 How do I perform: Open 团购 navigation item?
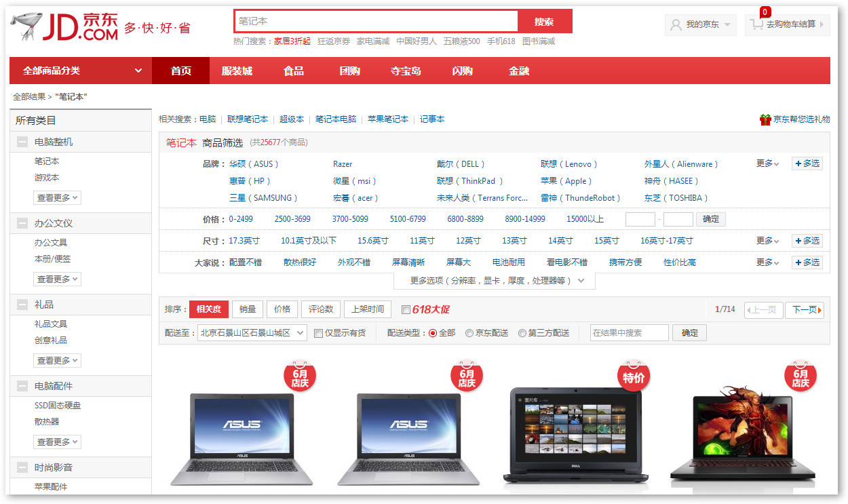(x=350, y=71)
